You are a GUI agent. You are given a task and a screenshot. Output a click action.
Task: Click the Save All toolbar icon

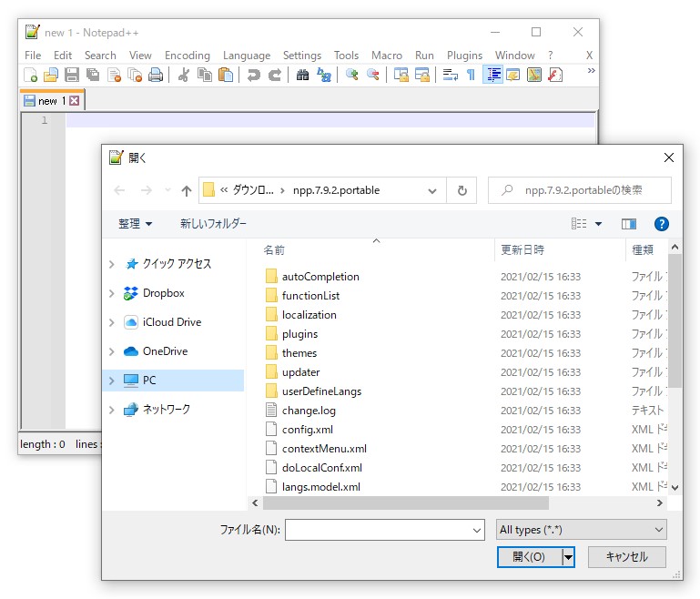93,75
